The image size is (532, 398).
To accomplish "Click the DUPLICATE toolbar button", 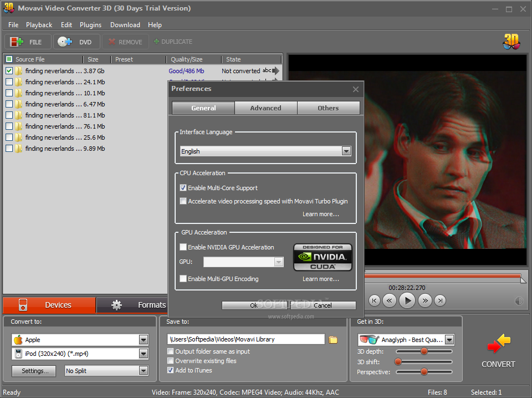I will (173, 42).
